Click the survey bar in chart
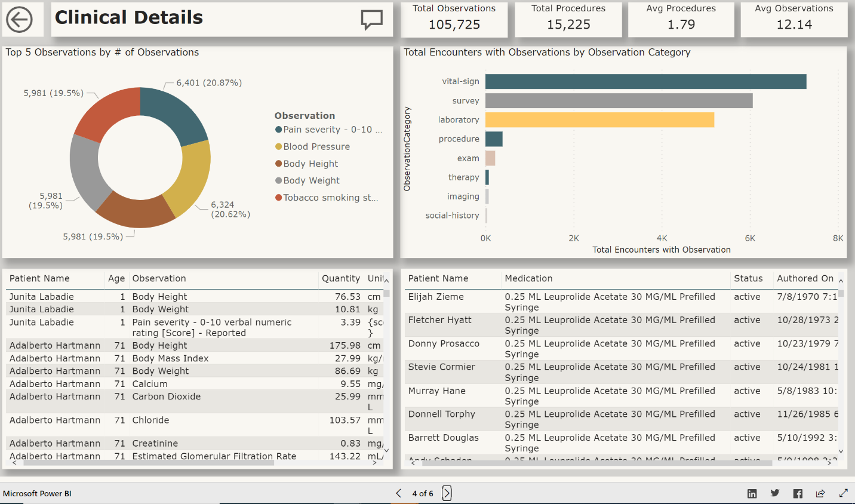 click(619, 100)
